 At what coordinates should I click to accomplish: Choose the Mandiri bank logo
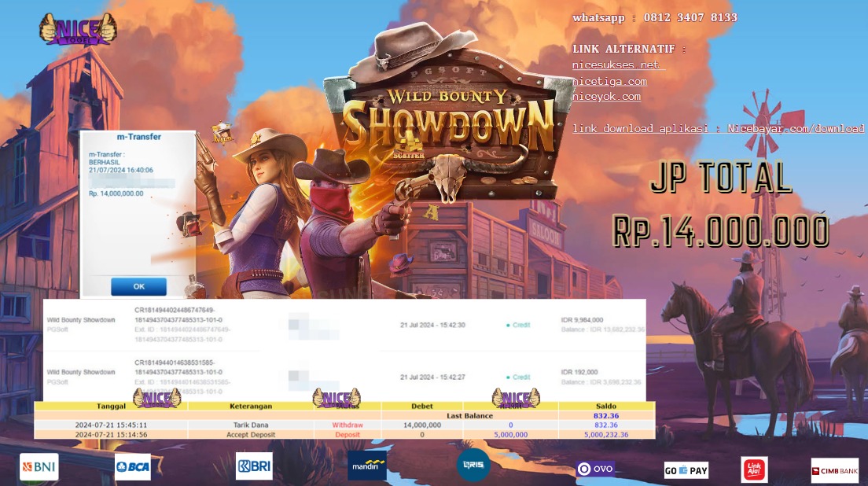coord(367,466)
